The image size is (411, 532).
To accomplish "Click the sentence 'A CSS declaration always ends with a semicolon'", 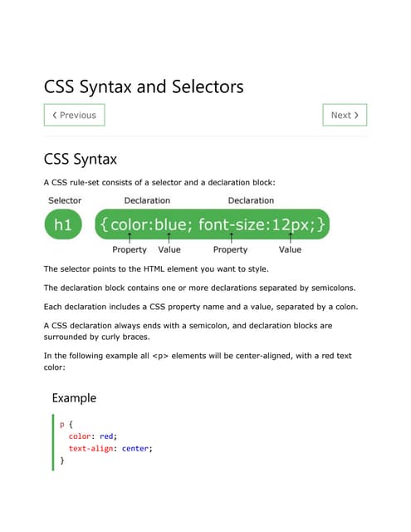I will 188,331.
